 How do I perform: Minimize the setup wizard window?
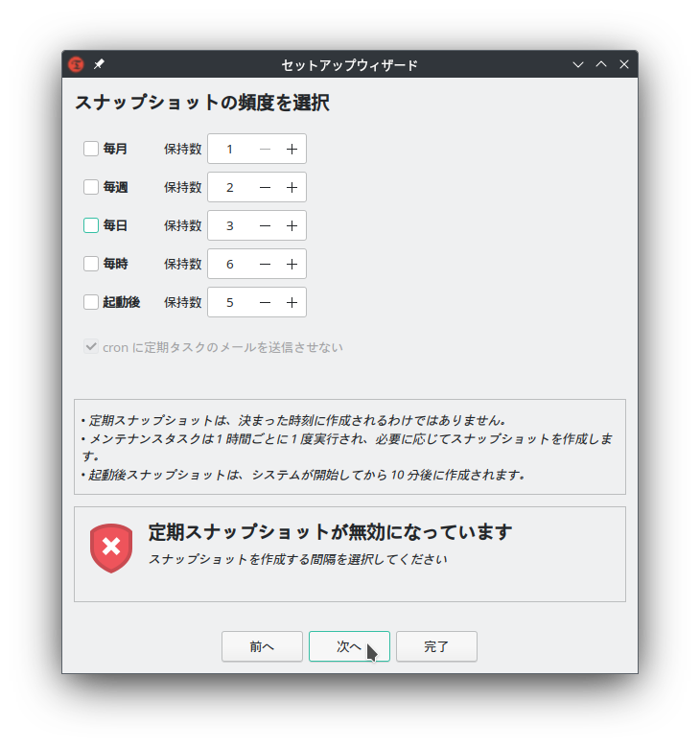[578, 64]
